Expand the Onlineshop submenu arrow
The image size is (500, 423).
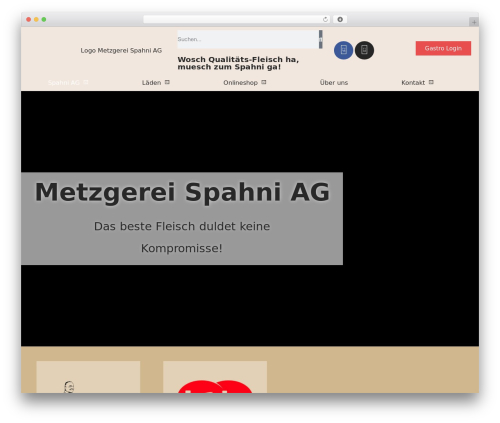tap(264, 82)
